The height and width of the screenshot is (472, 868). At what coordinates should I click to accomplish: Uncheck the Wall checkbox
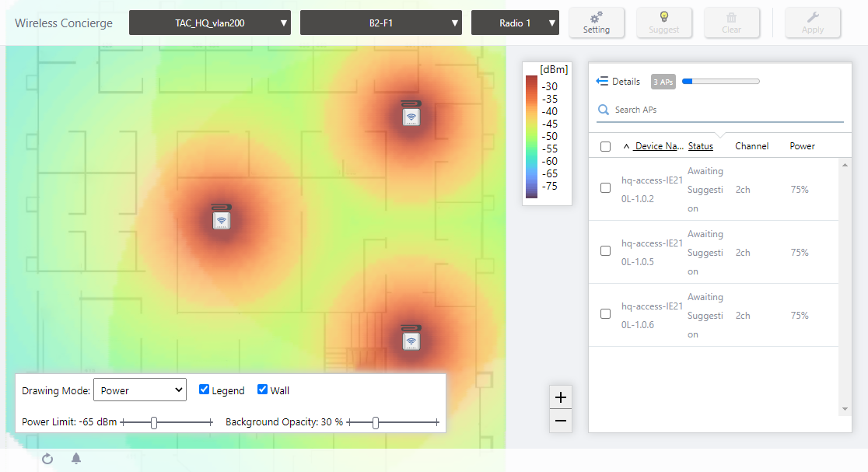coord(263,390)
